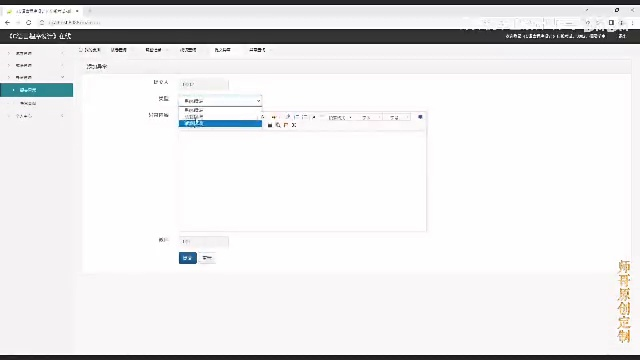Image resolution: width=640 pixels, height=360 pixels.
Task: Click the search magnifier icon in editor toolbar
Action: click(x=278, y=125)
